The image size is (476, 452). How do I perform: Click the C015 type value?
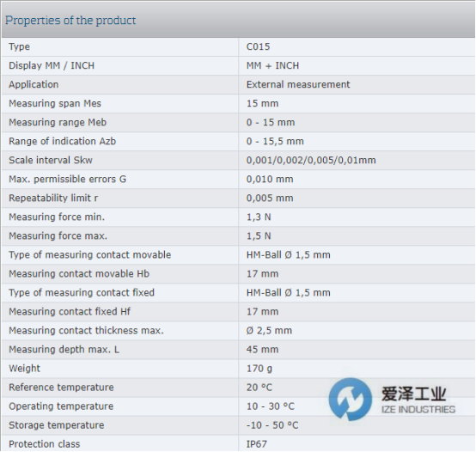point(258,46)
